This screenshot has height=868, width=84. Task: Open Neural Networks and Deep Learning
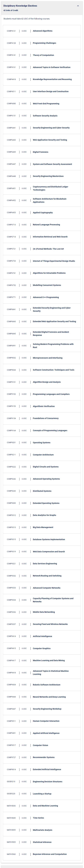tap(42, 697)
